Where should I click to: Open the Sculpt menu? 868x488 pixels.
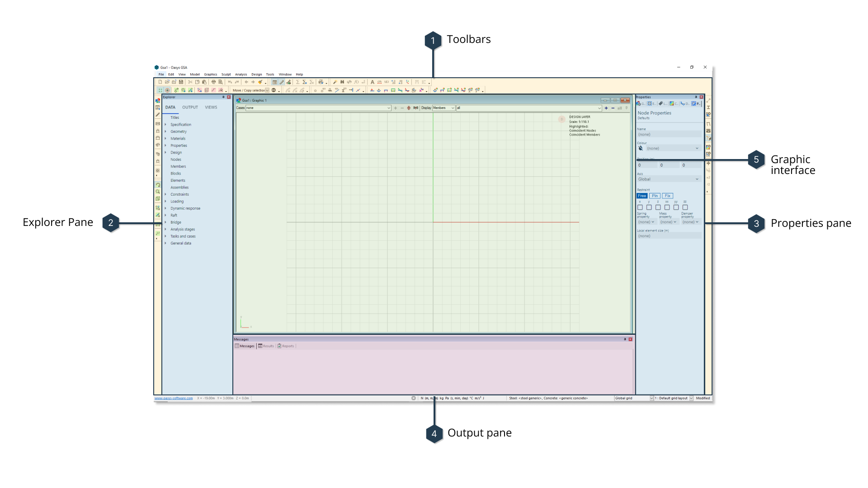pyautogui.click(x=226, y=75)
